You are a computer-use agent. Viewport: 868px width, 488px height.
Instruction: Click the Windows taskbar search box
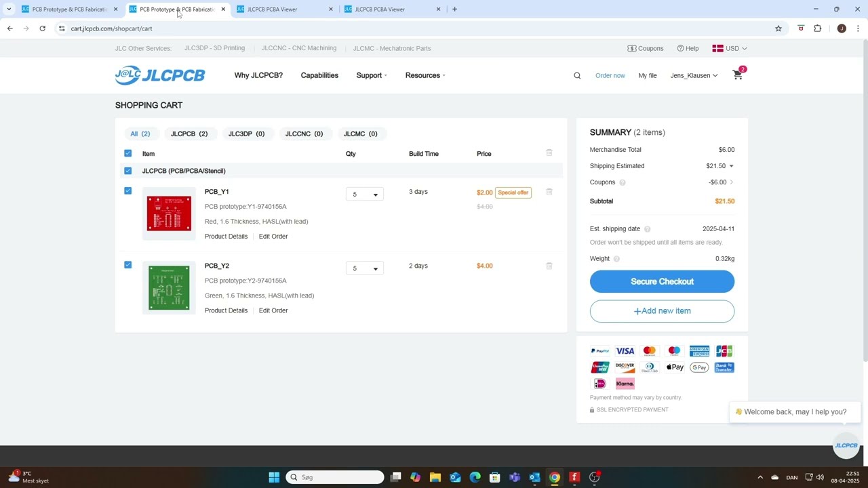click(335, 477)
